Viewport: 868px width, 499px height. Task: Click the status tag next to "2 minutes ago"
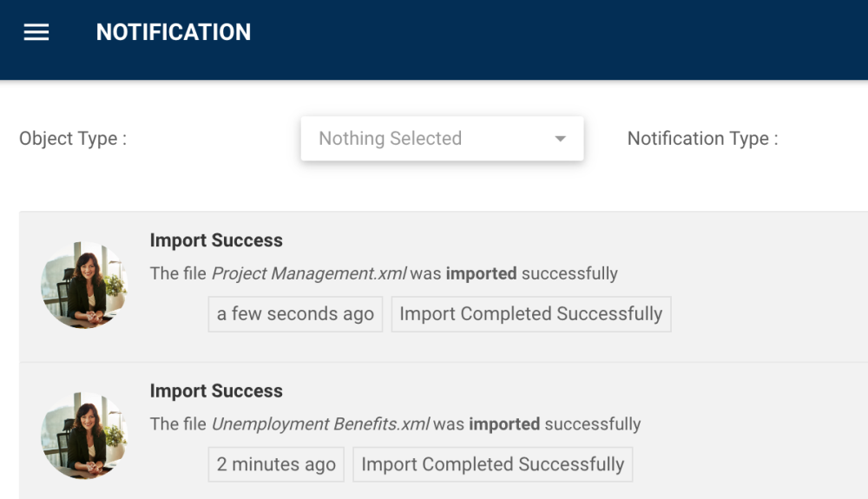[x=492, y=464]
